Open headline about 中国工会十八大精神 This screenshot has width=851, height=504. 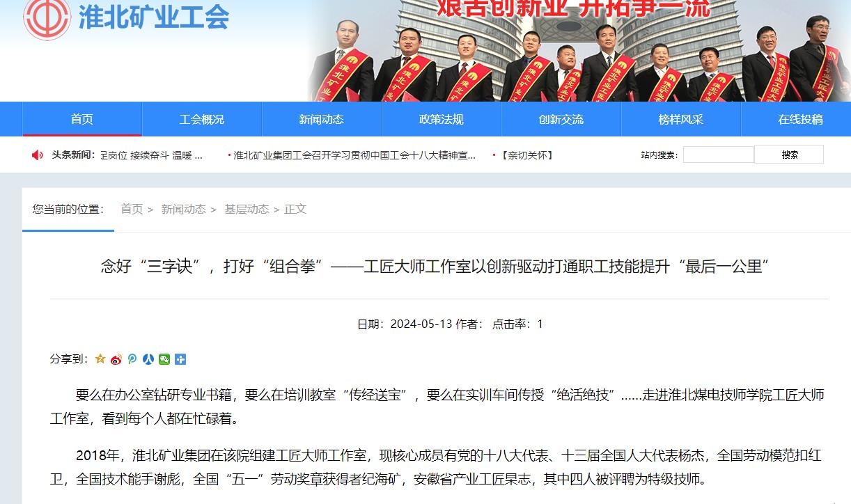(x=354, y=155)
